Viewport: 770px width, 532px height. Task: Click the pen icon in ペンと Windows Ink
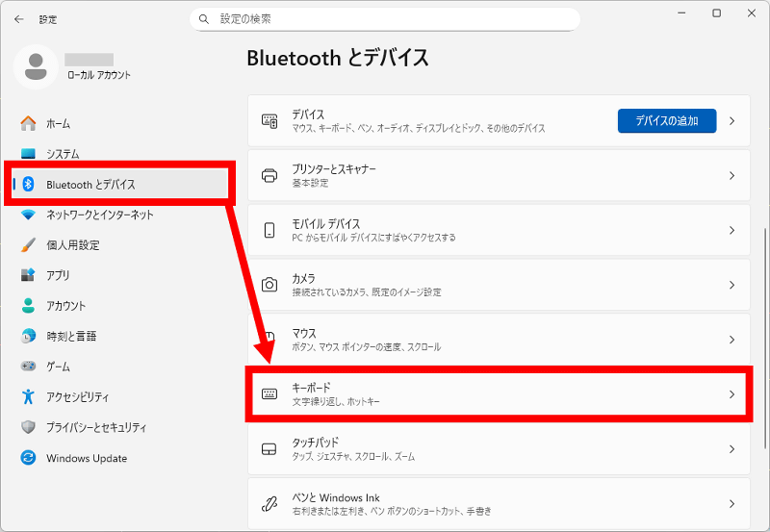click(269, 503)
